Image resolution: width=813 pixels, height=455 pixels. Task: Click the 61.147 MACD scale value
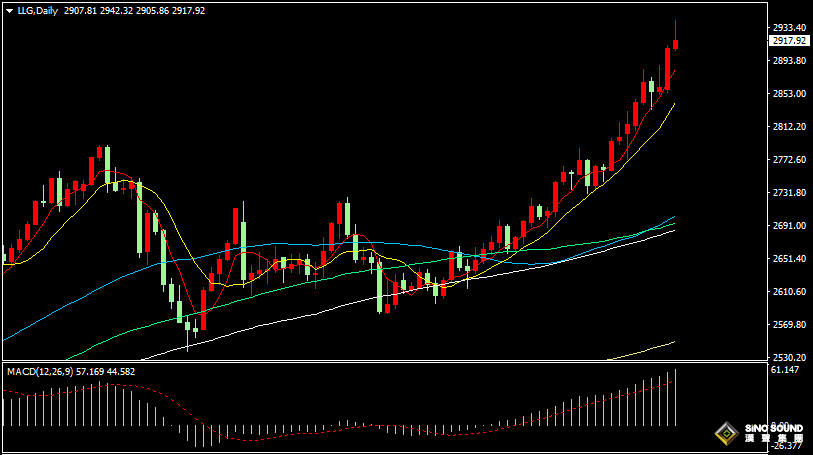tap(784, 369)
